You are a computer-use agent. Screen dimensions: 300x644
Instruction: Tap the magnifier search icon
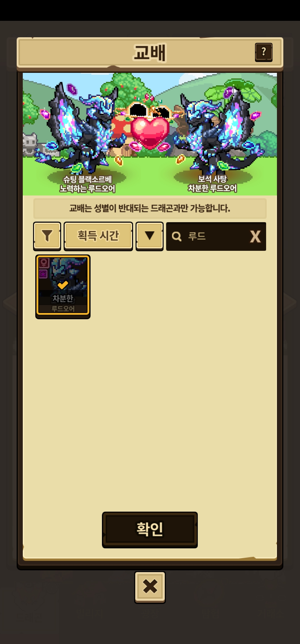click(x=177, y=237)
